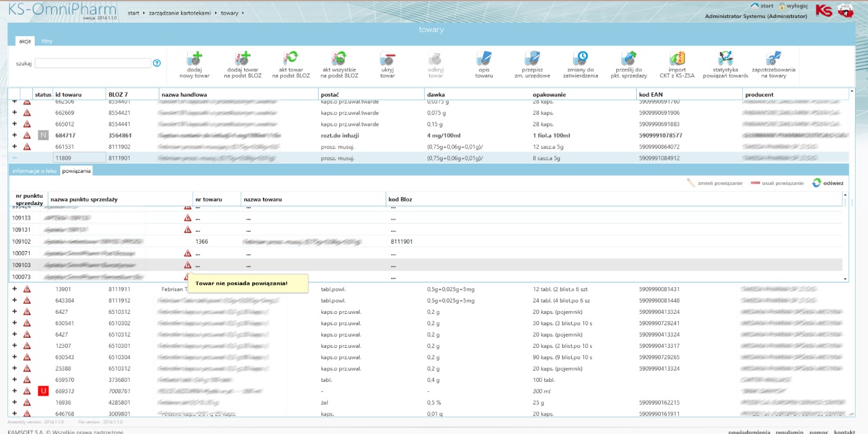Click 'zmiany do zatwierdzenia' clock icon
This screenshot has height=434, width=868.
pos(582,59)
